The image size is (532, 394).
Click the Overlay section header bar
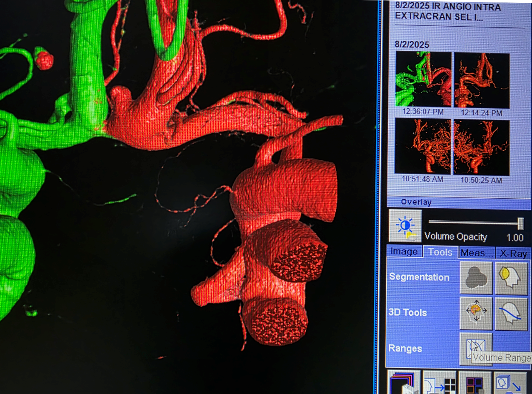(458, 202)
